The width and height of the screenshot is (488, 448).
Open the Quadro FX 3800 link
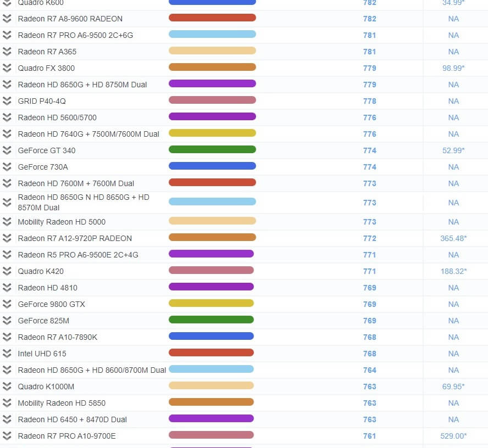point(46,68)
